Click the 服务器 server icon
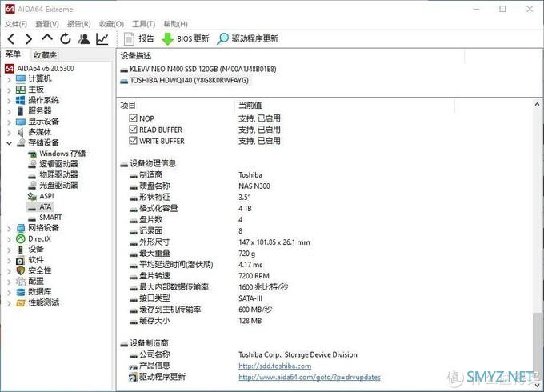 click(21, 111)
